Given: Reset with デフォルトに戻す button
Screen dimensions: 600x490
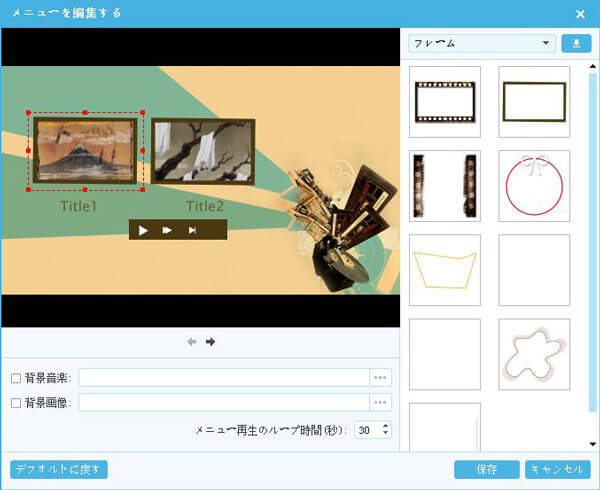Looking at the screenshot, I should pos(58,469).
